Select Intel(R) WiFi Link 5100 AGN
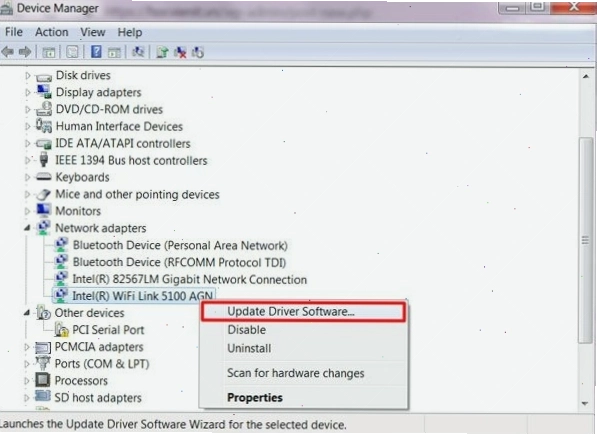Viewport: 597px width, 435px height. (x=142, y=296)
